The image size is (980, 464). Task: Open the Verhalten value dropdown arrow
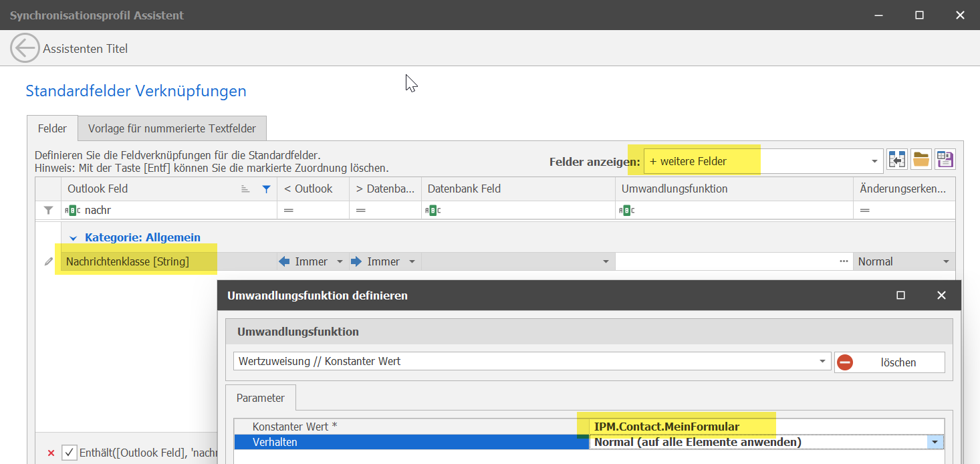click(934, 442)
